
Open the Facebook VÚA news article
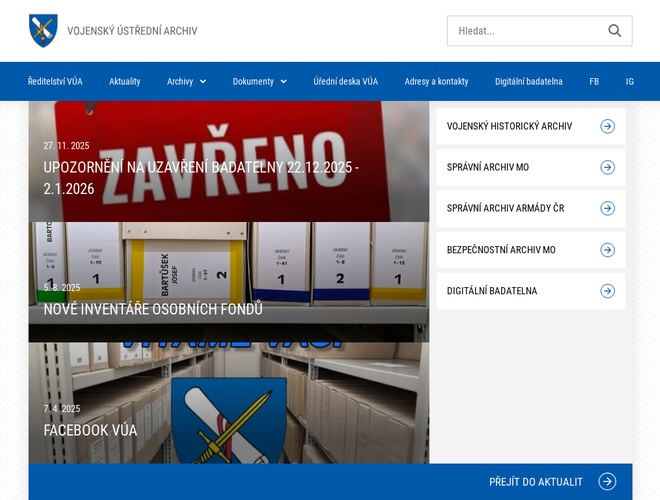coord(90,430)
